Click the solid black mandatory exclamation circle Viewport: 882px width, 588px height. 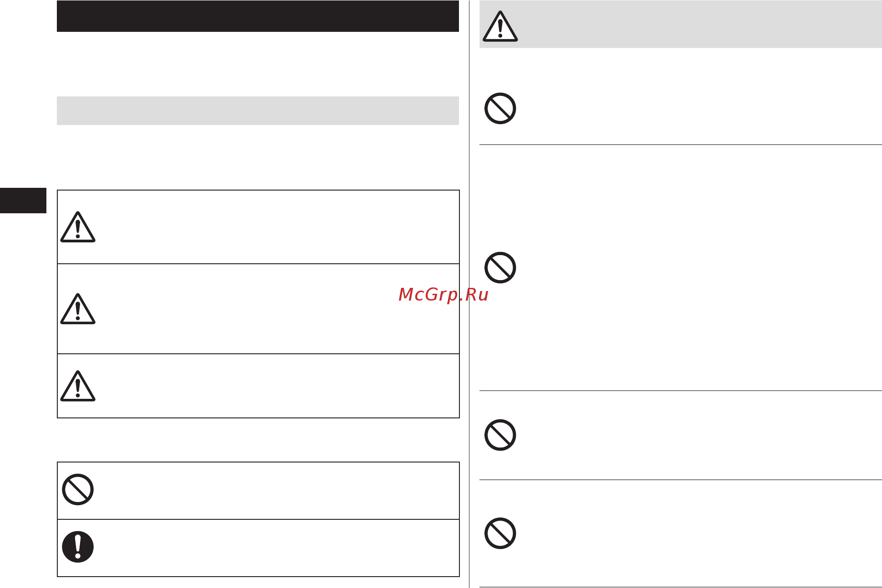tap(78, 547)
